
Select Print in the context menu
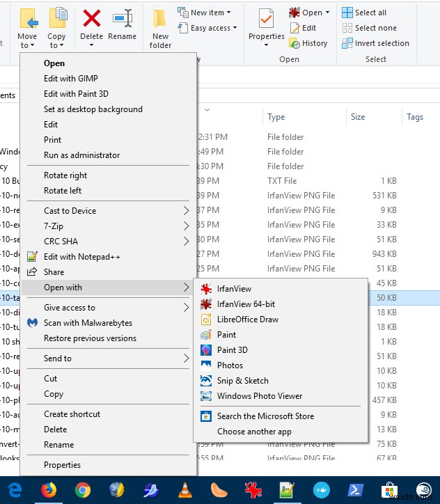109,140
